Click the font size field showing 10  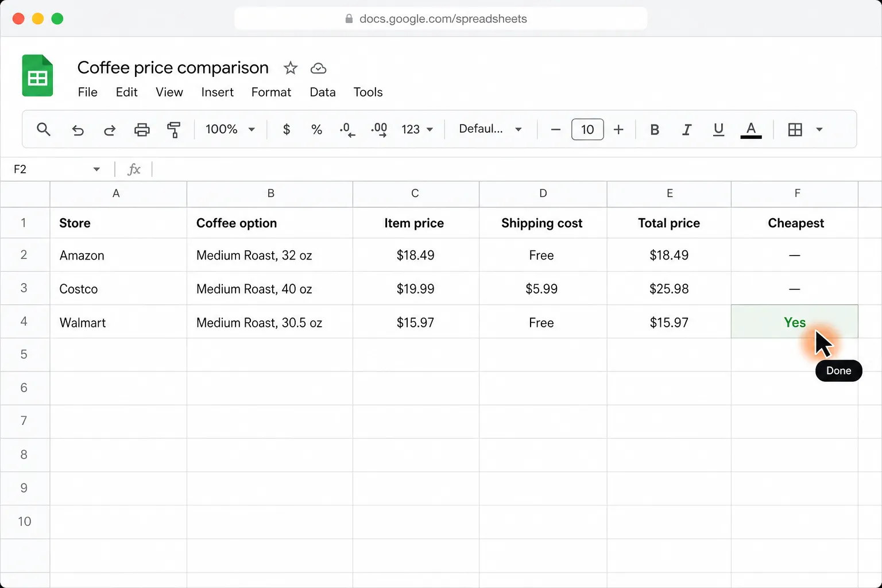[587, 130]
